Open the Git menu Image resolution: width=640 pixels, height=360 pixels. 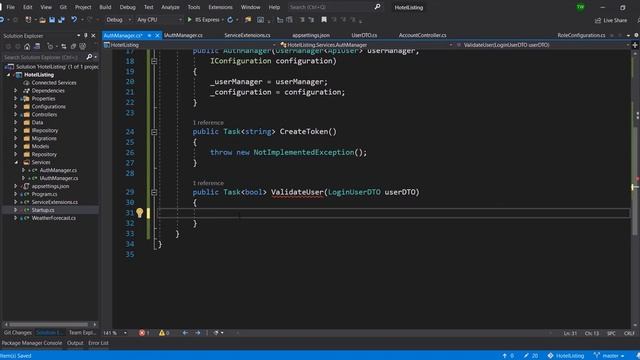(x=63, y=7)
